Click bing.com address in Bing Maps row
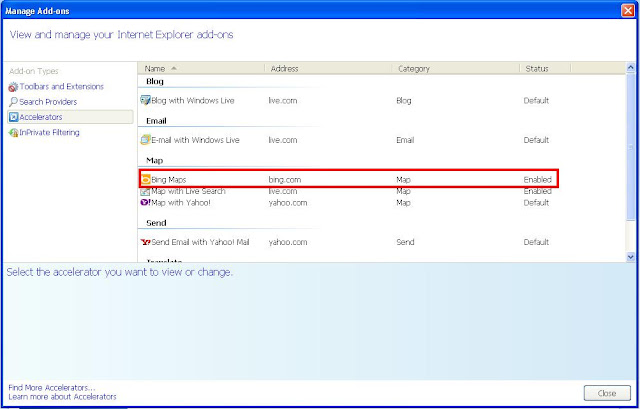The height and width of the screenshot is (409, 640). (x=284, y=180)
